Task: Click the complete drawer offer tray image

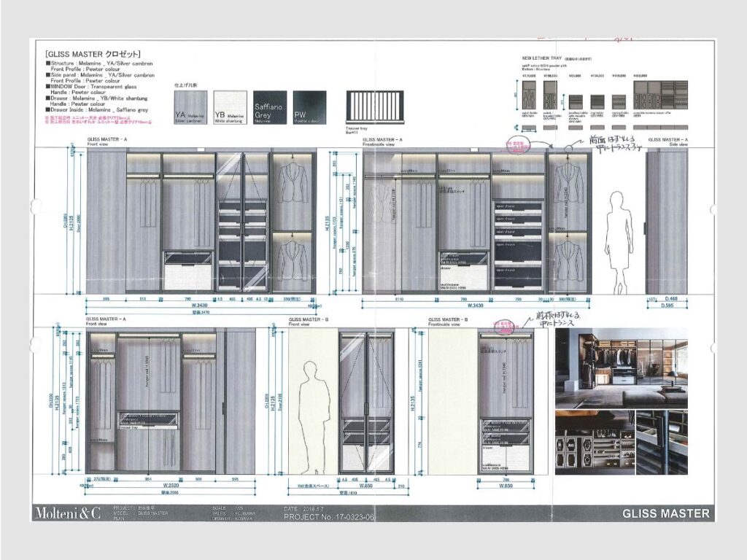Action: click(660, 95)
